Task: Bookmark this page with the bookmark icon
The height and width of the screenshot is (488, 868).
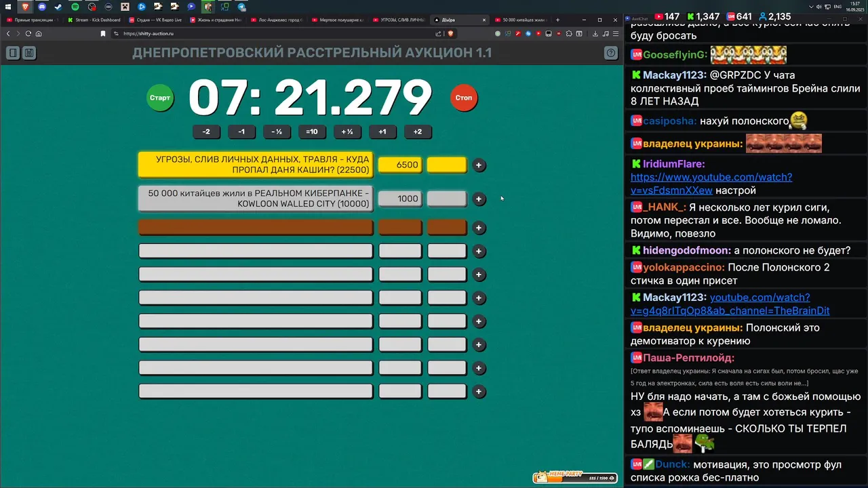Action: click(x=103, y=33)
